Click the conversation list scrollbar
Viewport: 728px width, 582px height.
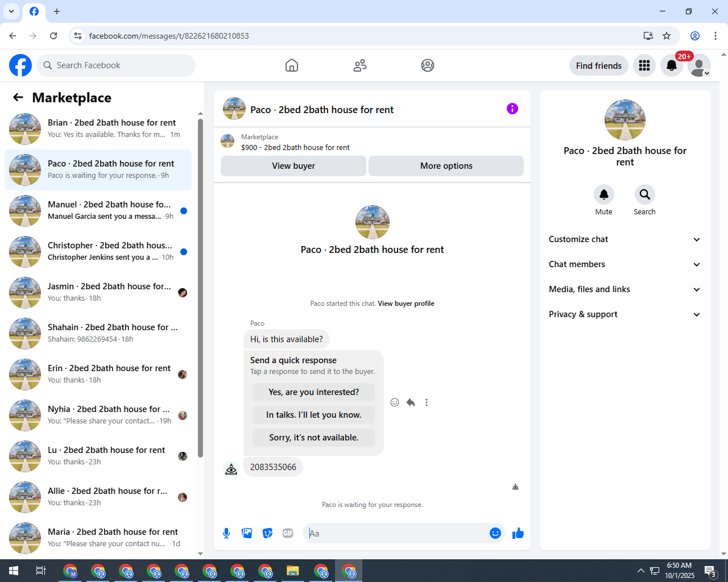pyautogui.click(x=200, y=288)
